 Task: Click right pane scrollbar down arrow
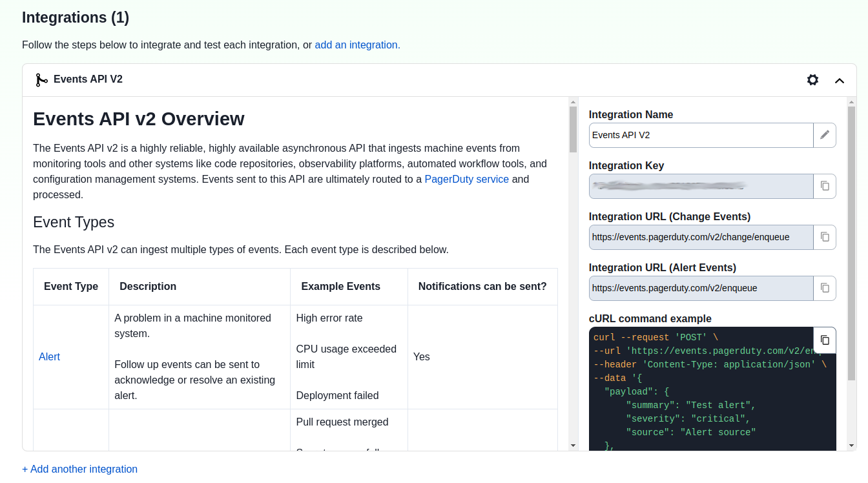coord(851,446)
